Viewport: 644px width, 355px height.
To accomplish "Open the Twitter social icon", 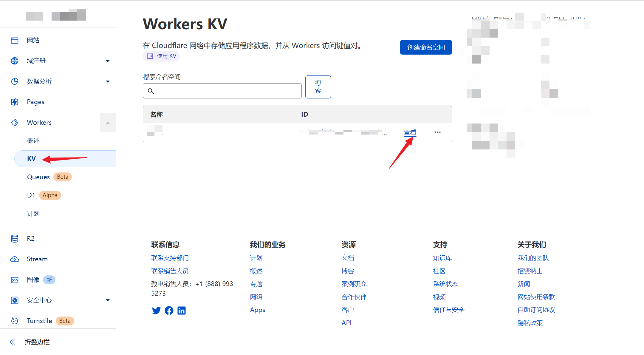I will tap(156, 311).
